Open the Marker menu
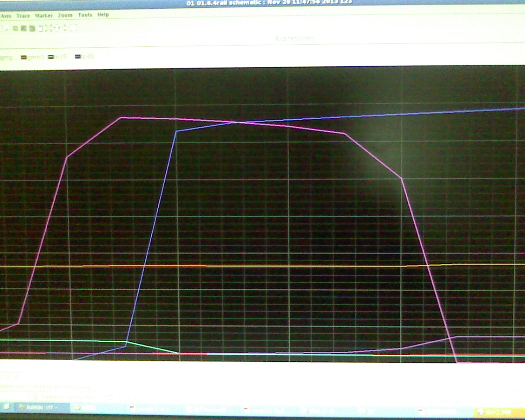525x420 pixels. coord(43,16)
